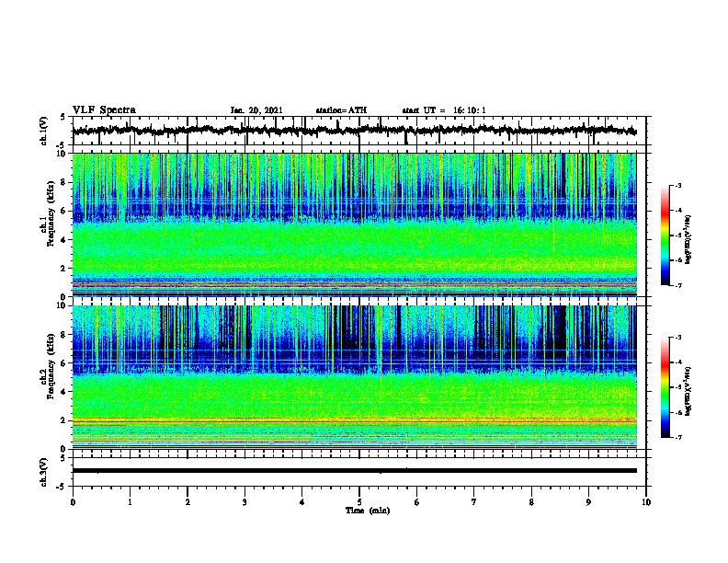Click the ch.2 'Frequency (kHz)' axis label

(51, 366)
